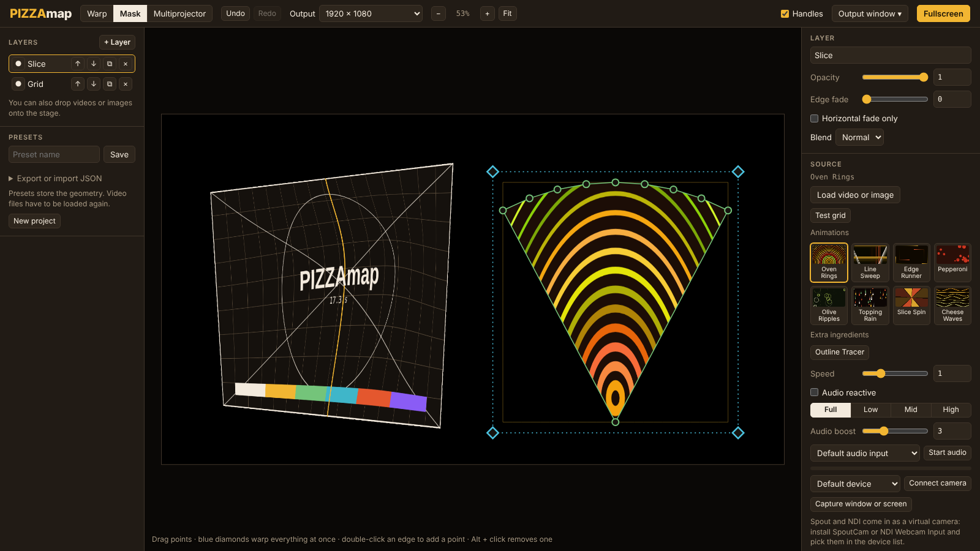Viewport: 980px width, 551px height.
Task: Delete the Slice layer
Action: point(126,64)
